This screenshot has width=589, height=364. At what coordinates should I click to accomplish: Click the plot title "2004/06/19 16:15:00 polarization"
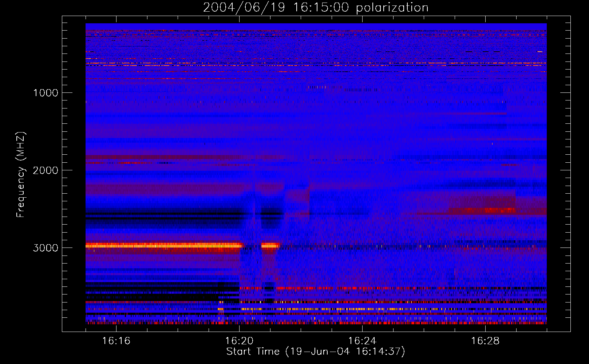click(316, 7)
